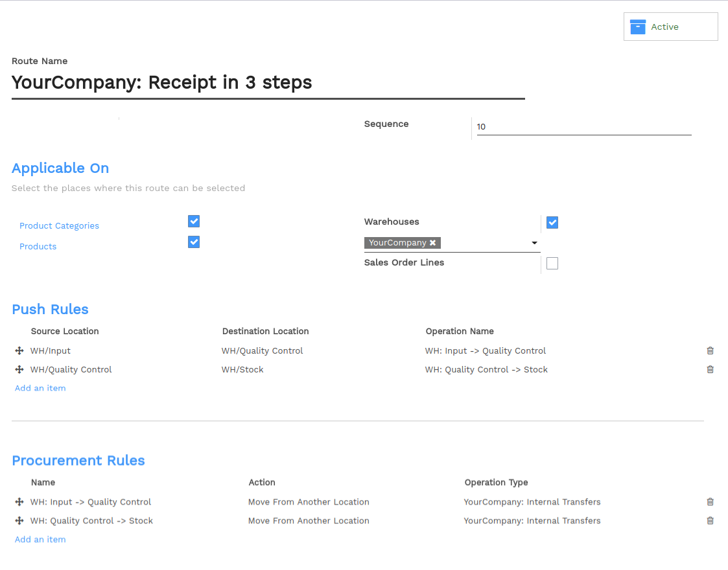Toggle the Warehouses checkbox

[x=552, y=223]
